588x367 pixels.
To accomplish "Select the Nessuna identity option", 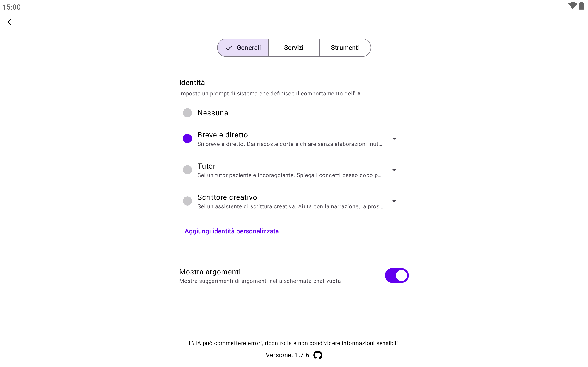I will [x=187, y=113].
